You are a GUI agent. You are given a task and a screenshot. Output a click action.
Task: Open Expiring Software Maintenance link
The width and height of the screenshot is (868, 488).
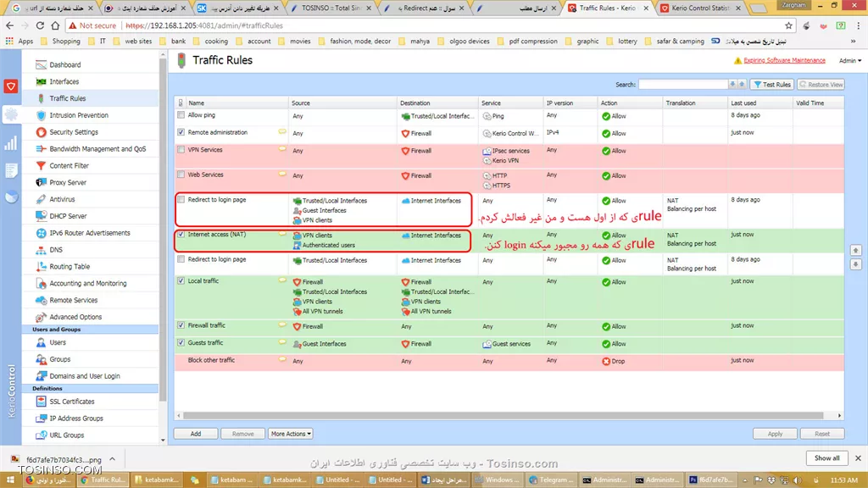coord(783,61)
